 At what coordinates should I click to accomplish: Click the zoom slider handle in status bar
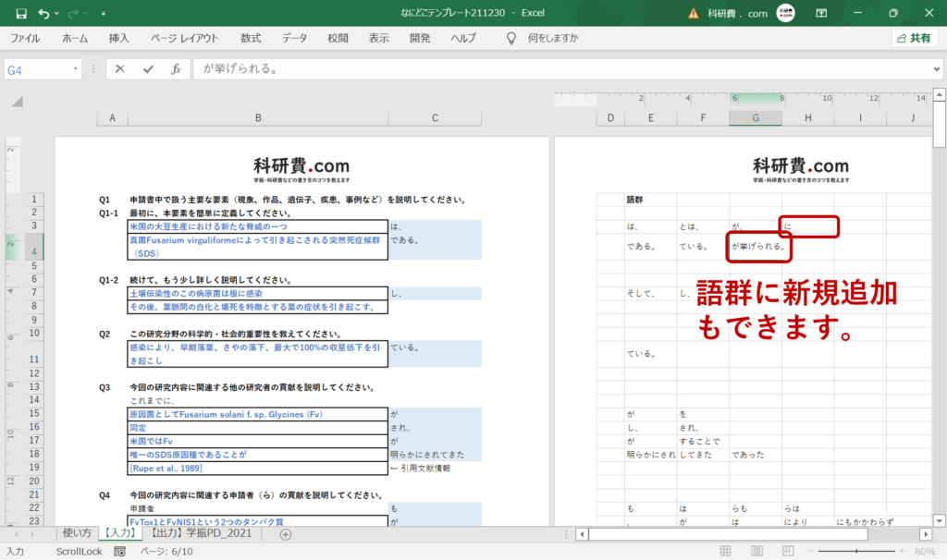click(x=856, y=551)
